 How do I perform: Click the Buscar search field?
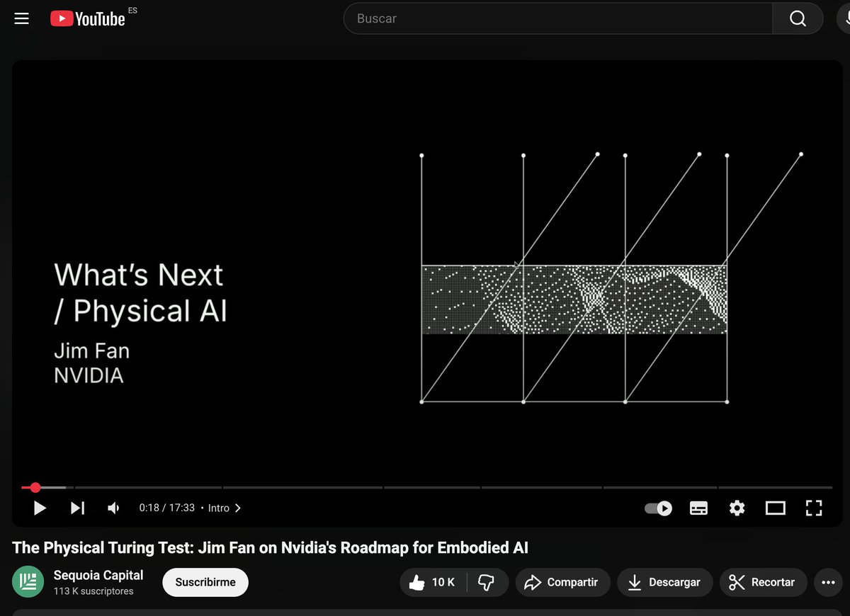[558, 18]
